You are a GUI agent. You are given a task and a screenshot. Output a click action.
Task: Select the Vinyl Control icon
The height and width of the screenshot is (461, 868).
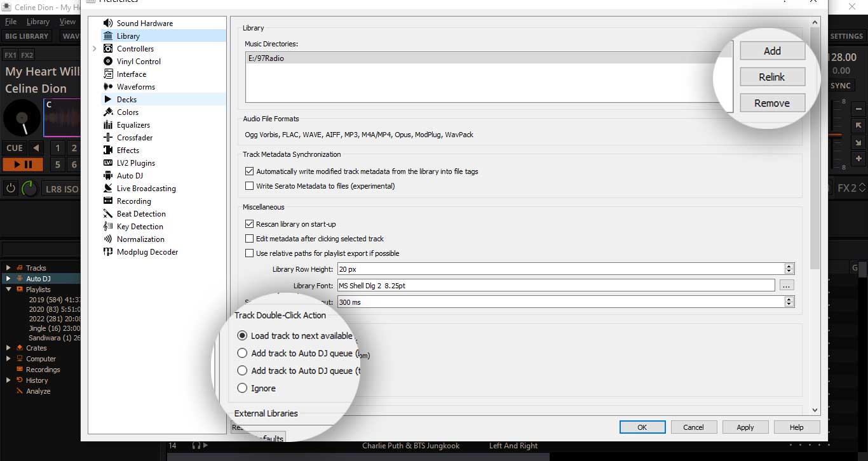pos(108,62)
